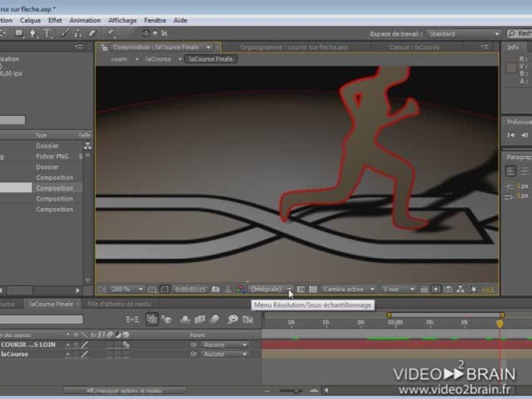The image size is (532, 399).
Task: Click the color swatch in Info panel
Action: [x=511, y=68]
